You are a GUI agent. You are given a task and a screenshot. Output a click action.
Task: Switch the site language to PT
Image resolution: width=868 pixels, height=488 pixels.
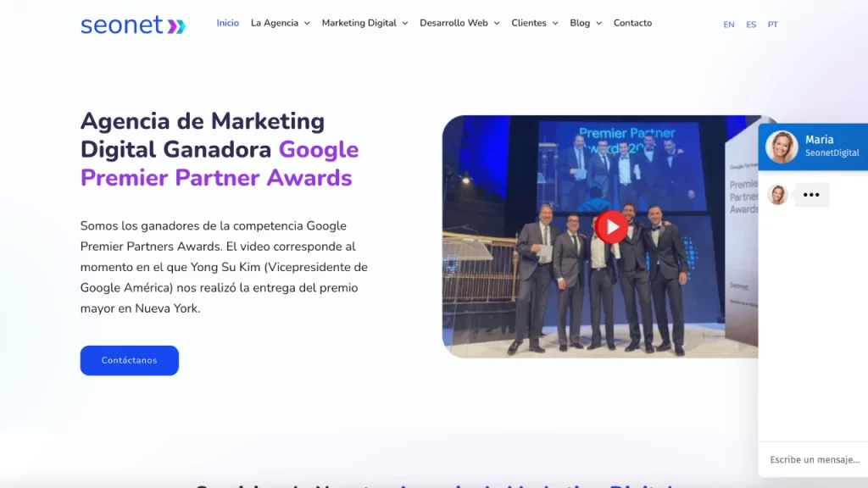click(x=772, y=25)
